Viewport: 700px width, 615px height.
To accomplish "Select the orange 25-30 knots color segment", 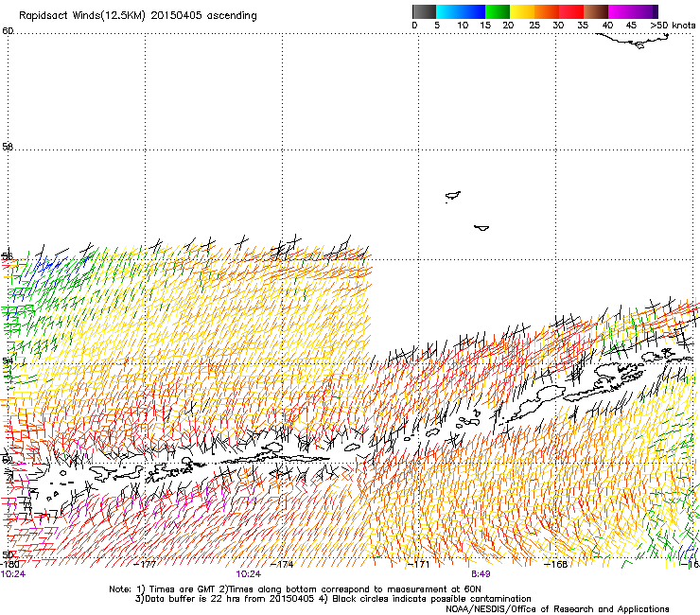I will click(x=547, y=11).
